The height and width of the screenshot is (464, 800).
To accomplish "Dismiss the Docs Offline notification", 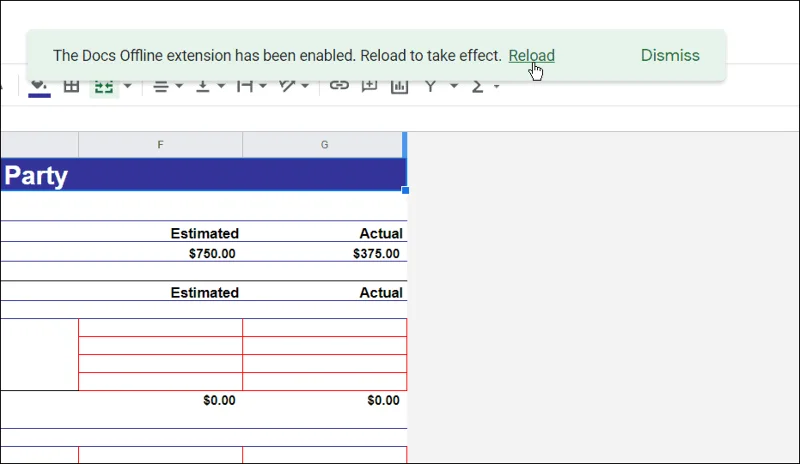I will point(670,55).
